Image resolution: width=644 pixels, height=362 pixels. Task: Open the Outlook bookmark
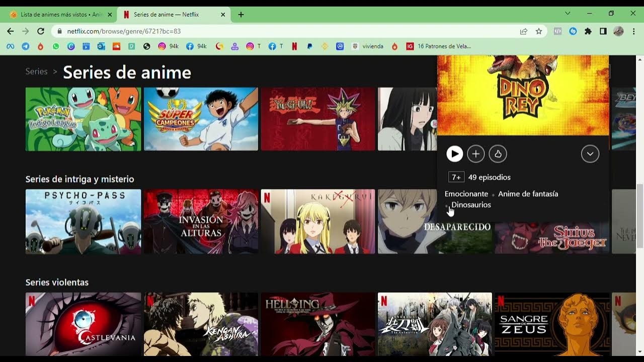[101, 46]
